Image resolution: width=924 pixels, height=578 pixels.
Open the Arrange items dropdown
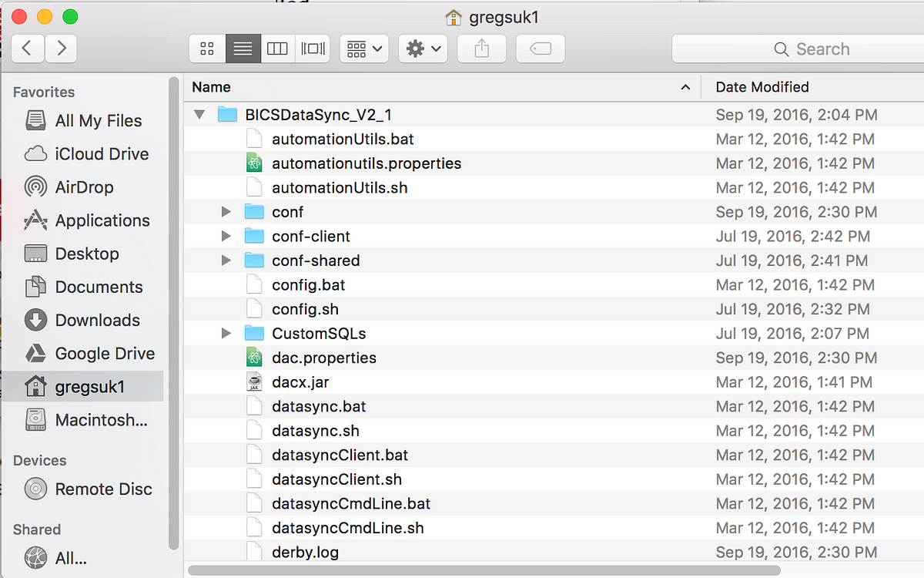[364, 49]
